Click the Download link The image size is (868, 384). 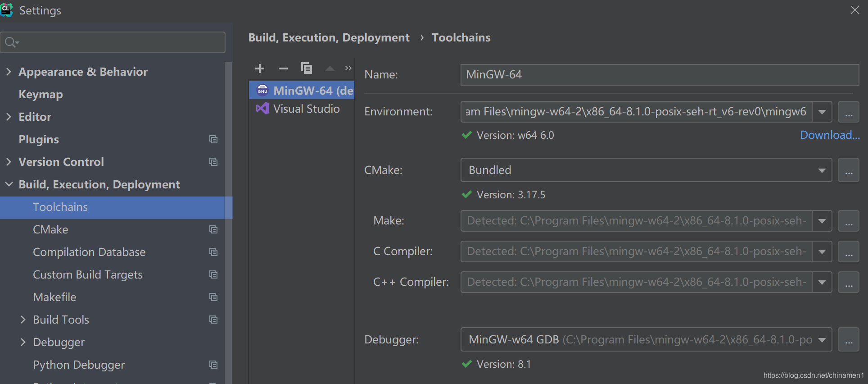(830, 135)
